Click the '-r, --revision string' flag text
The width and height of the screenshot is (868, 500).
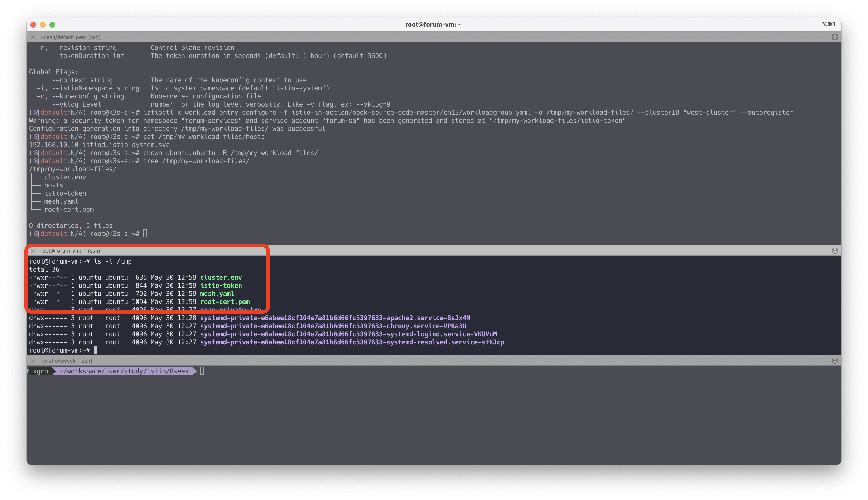(x=77, y=48)
